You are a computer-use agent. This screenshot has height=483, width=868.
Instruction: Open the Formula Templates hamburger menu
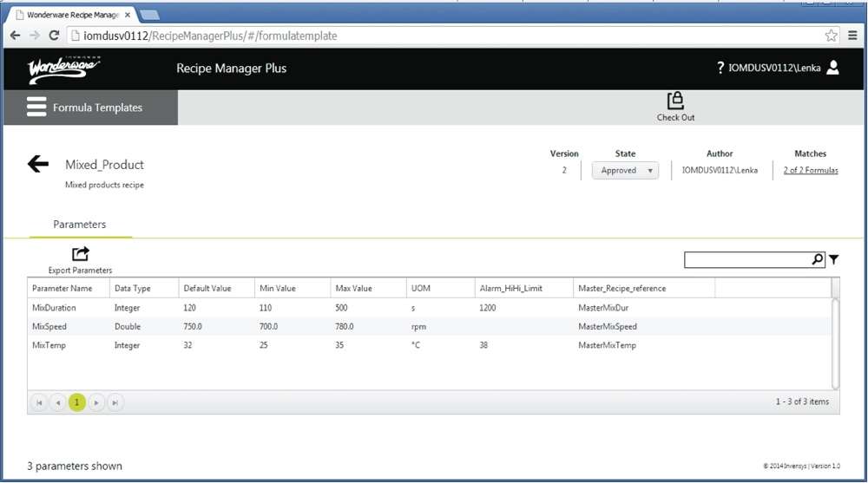[36, 107]
